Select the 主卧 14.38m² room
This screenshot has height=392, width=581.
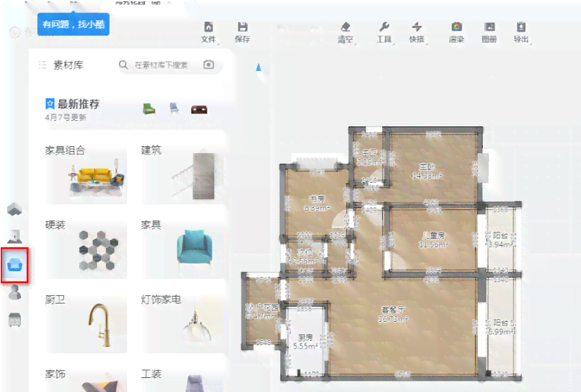(x=427, y=171)
